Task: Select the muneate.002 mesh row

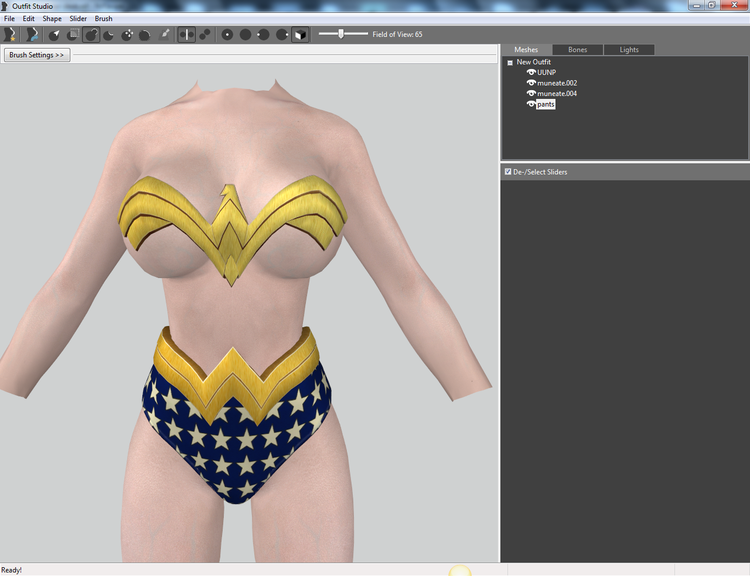Action: pos(557,83)
